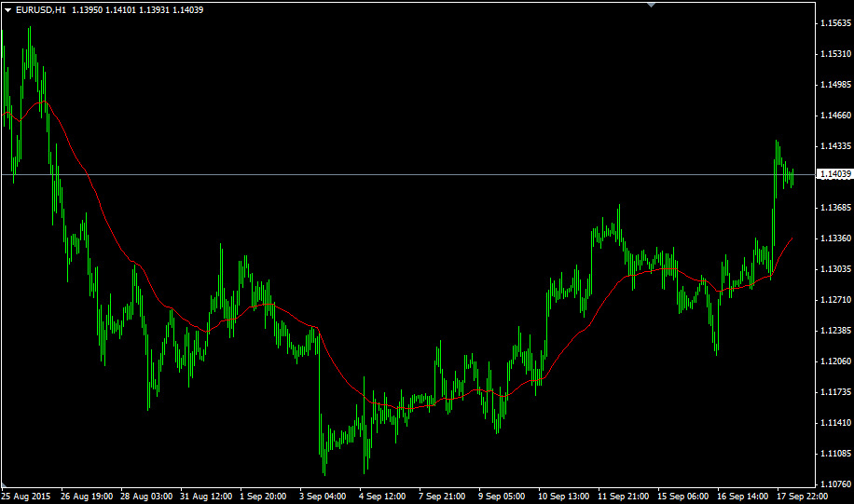Click the EURUSD,H1 symbol title text
The width and height of the screenshot is (854, 504).
pyautogui.click(x=41, y=10)
